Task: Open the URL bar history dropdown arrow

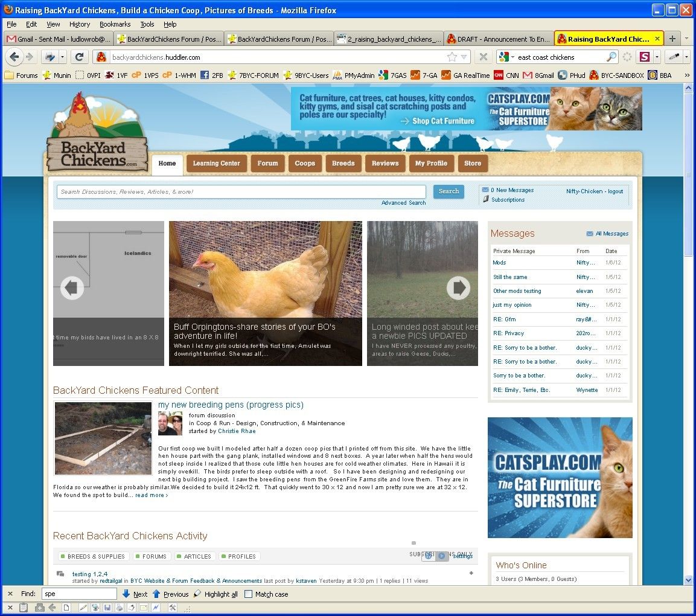Action: pos(464,57)
